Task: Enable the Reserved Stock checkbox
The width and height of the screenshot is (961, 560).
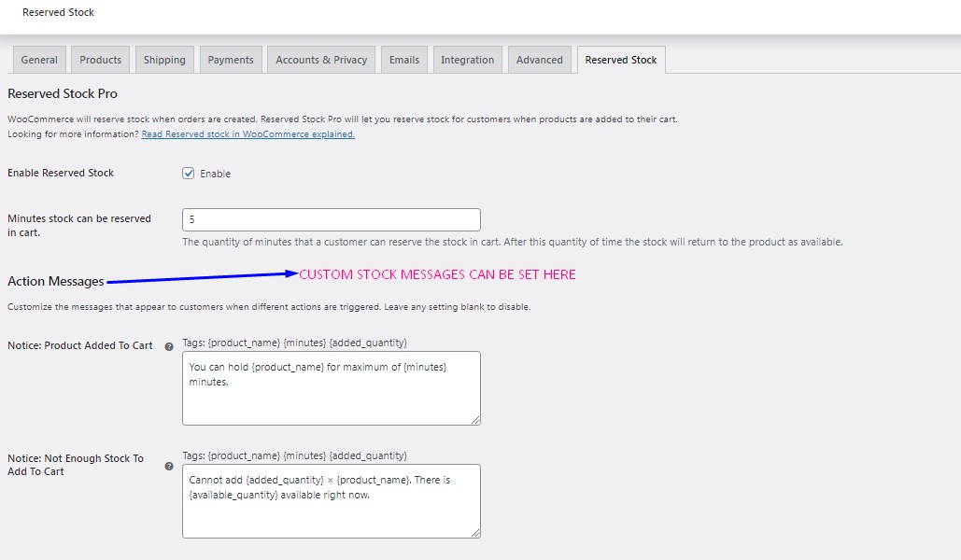Action: click(x=188, y=173)
